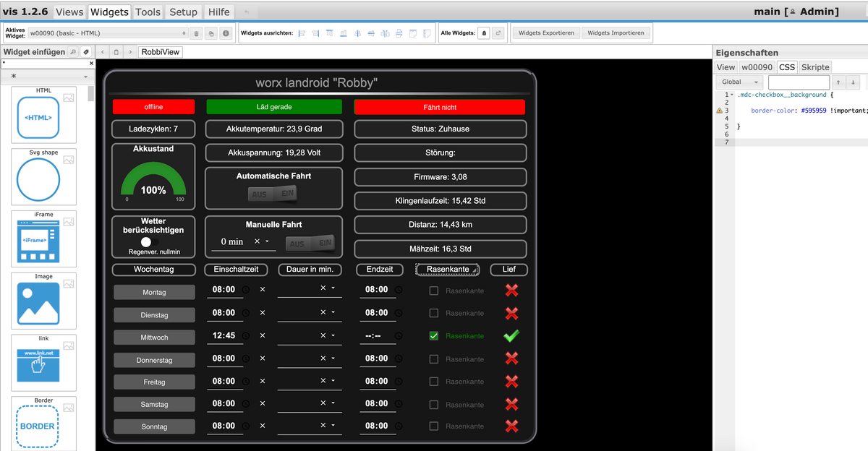Go to previous view arrow
This screenshot has height=451, width=868.
pyautogui.click(x=103, y=52)
